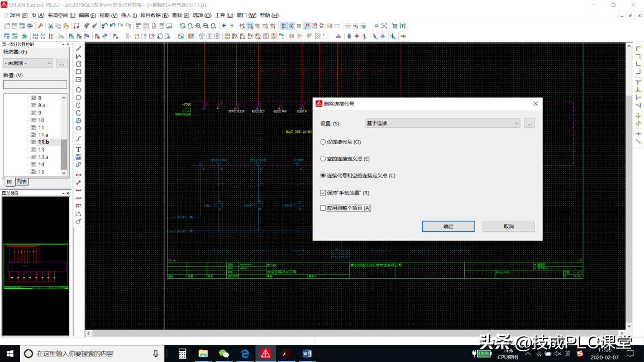This screenshot has width=644, height=362.
Task: Select the straight line drawing tool
Action: click(78, 49)
